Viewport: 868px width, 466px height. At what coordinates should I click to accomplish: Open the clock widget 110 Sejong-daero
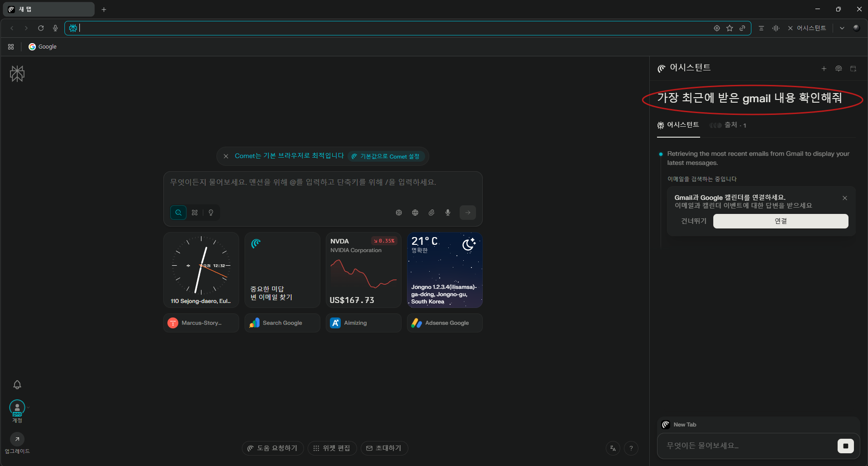(201, 270)
